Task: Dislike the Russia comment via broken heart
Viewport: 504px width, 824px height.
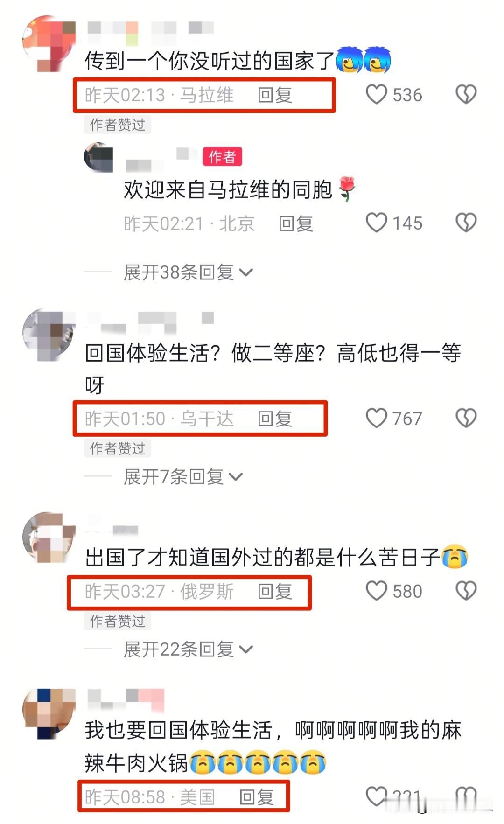Action: click(x=466, y=590)
